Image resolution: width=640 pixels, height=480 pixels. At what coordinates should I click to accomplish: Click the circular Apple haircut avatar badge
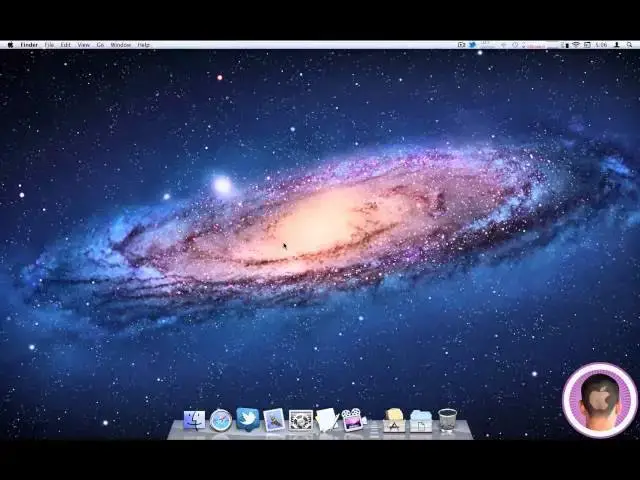coord(600,400)
